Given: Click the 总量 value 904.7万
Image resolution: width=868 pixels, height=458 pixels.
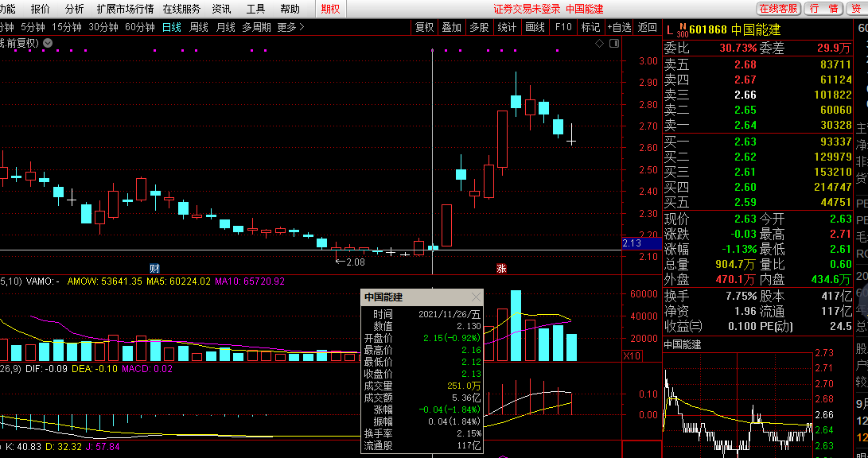Looking at the screenshot, I should [x=734, y=264].
